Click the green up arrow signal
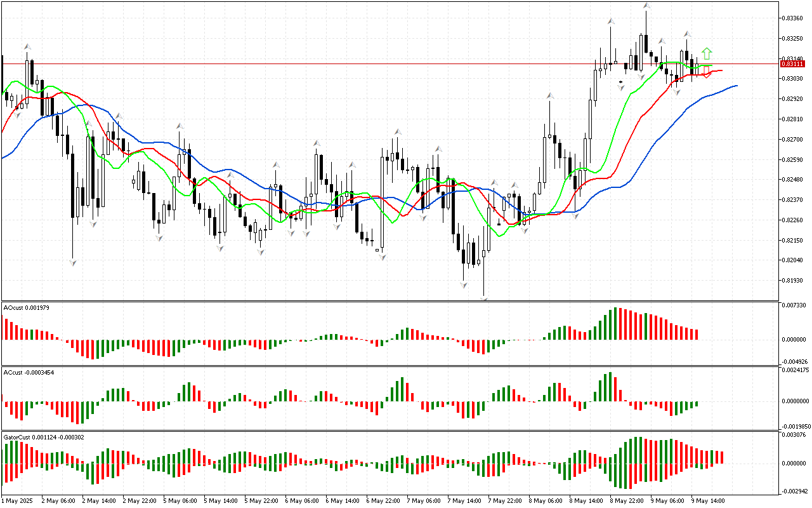 [707, 53]
